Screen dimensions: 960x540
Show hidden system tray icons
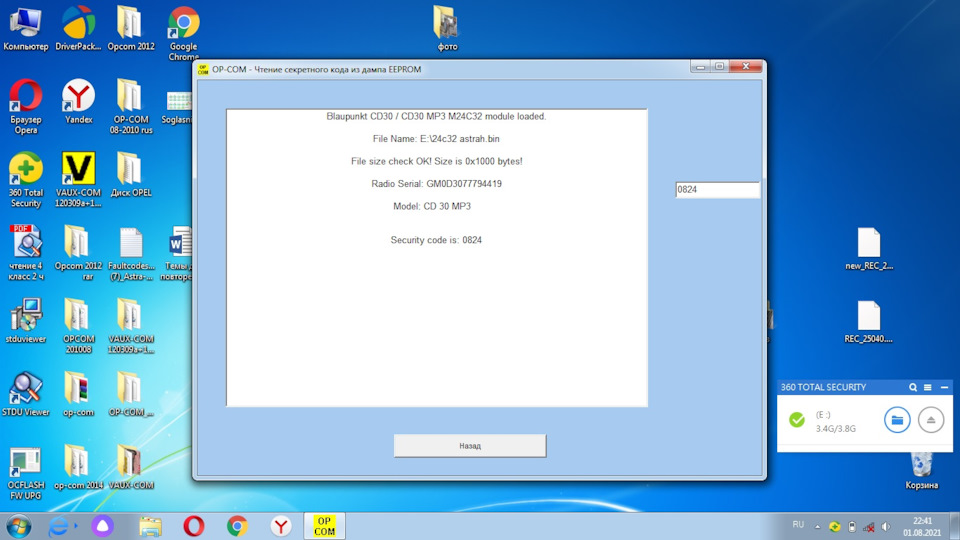pyautogui.click(x=817, y=527)
